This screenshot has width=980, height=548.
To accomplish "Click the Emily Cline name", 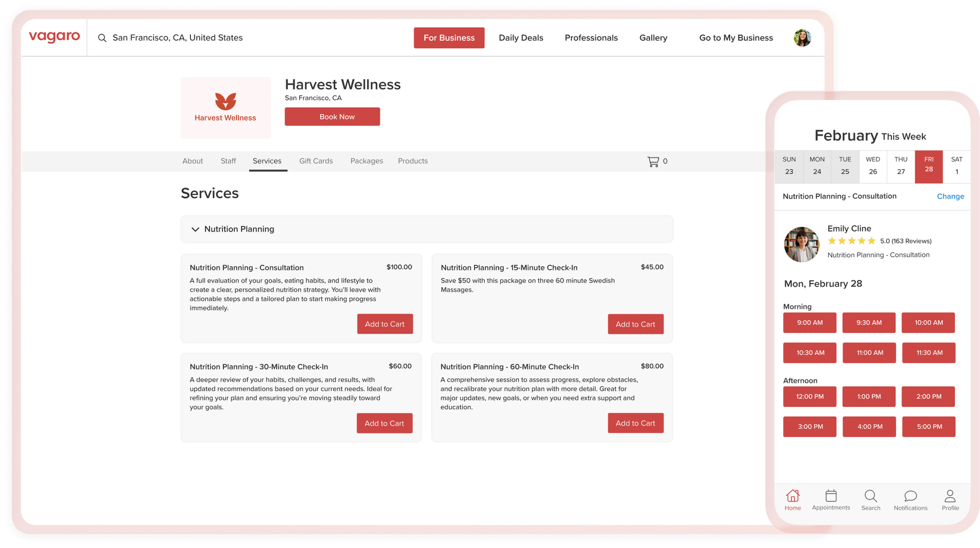I will point(849,228).
